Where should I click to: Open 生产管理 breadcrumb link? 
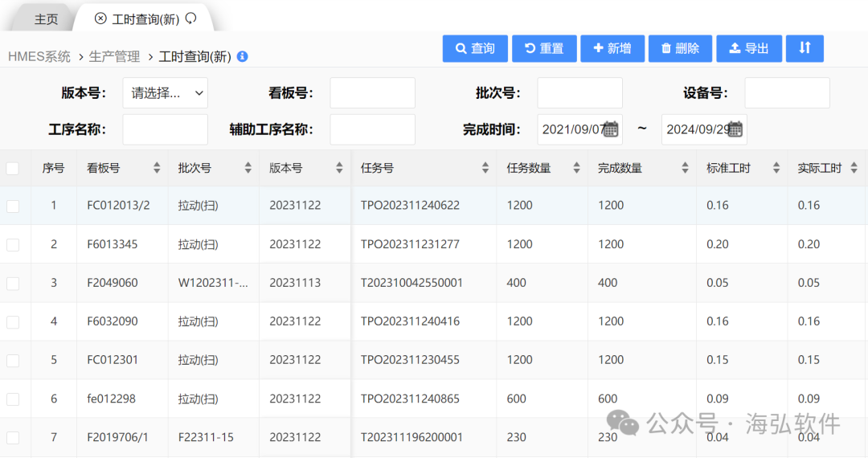click(115, 56)
